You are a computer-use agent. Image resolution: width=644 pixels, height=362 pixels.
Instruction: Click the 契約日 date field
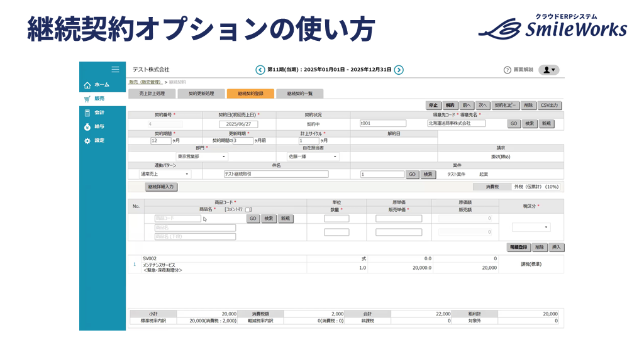238,124
